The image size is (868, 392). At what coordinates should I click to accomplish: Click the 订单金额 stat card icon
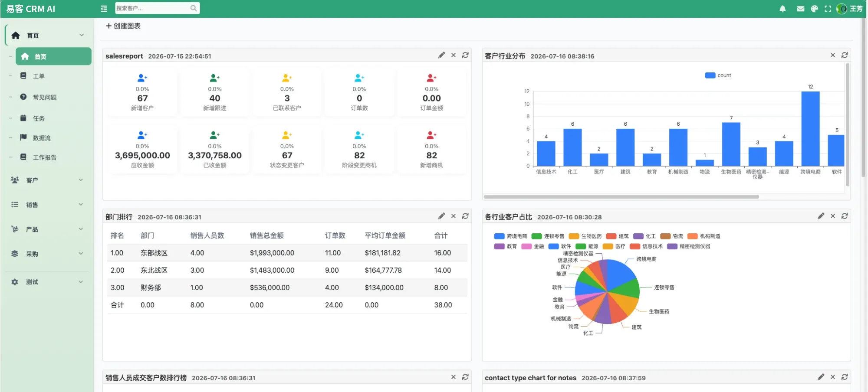click(431, 78)
